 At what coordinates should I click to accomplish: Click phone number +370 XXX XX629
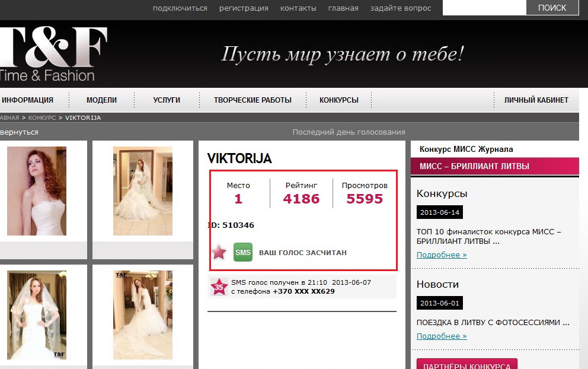303,291
